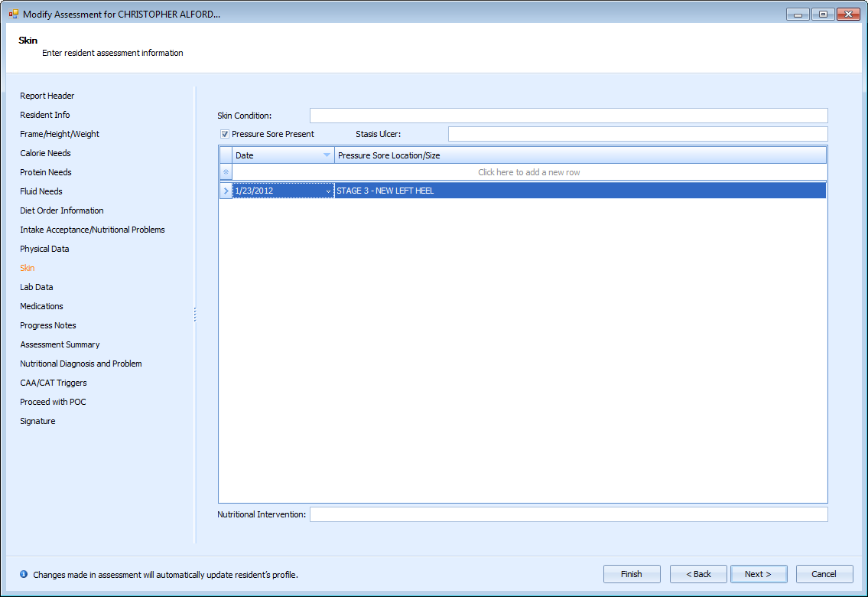Click into the Stasis Ulcer field

point(638,134)
